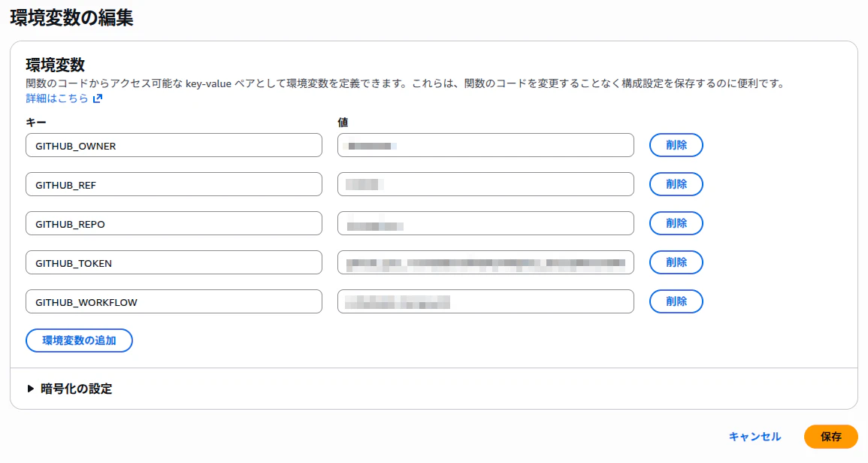
Task: Edit the GITHUB_WORKFLOW key field
Action: [x=174, y=301]
